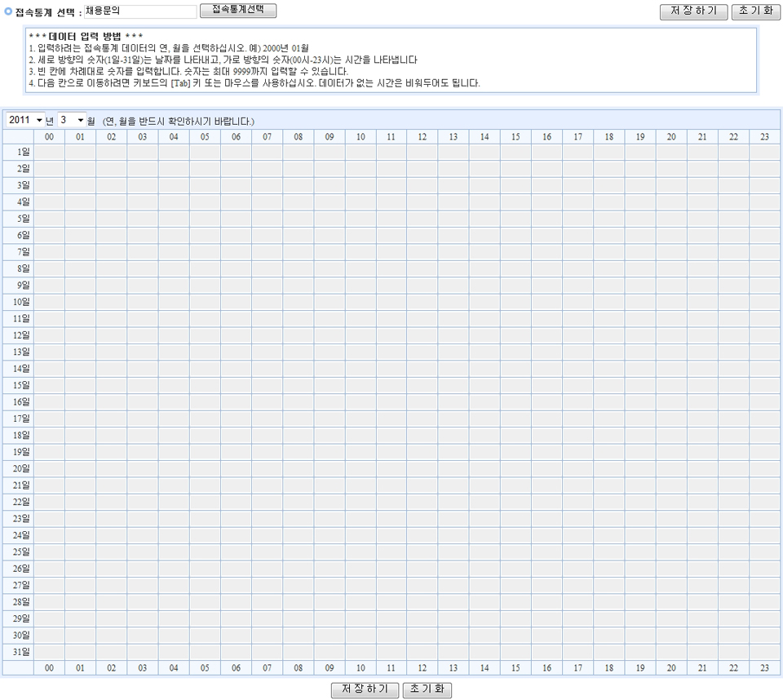Select the 5일 cell under hour 12
Screen dimensions: 783x700
pos(422,219)
